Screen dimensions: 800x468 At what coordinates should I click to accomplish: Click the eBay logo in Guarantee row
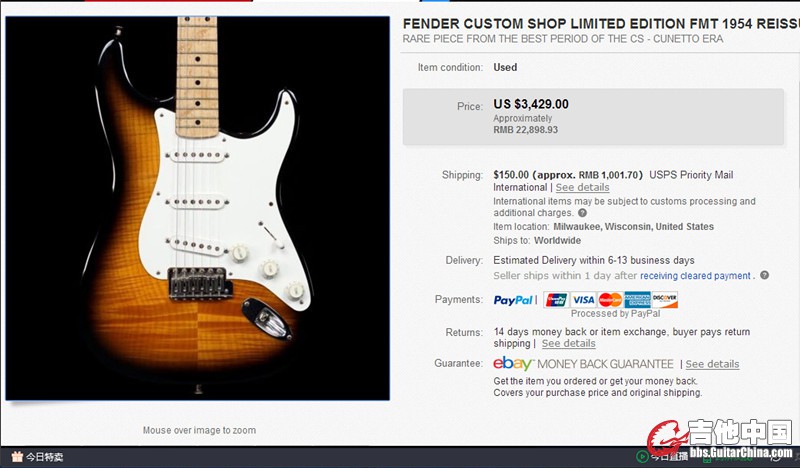513,363
